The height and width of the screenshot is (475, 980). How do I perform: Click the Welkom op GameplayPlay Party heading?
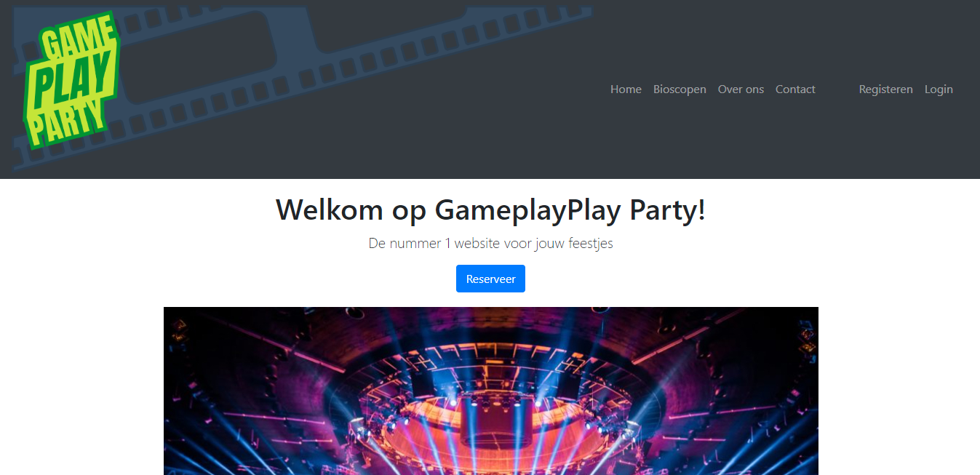click(x=490, y=209)
